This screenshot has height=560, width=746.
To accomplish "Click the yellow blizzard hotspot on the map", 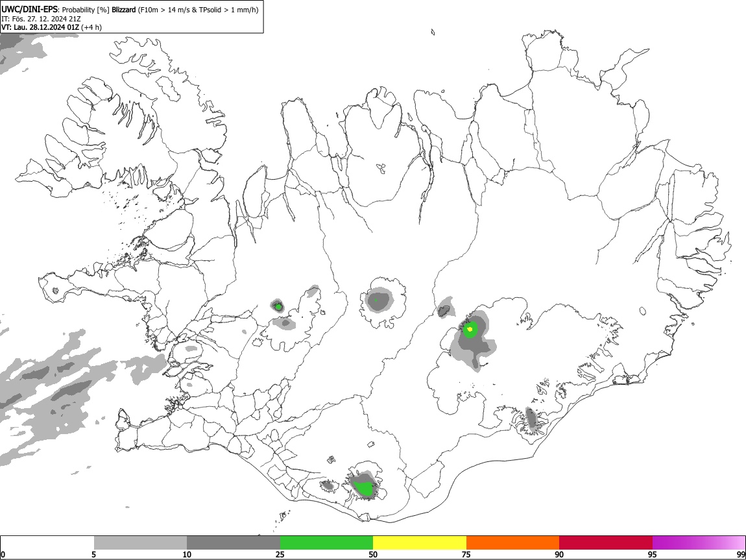I will click(470, 329).
